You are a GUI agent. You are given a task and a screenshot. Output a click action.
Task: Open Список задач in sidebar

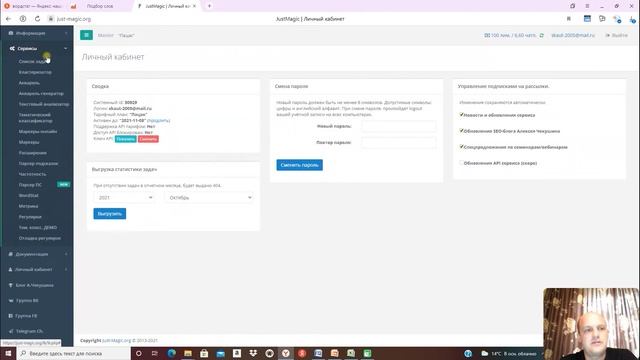33,61
